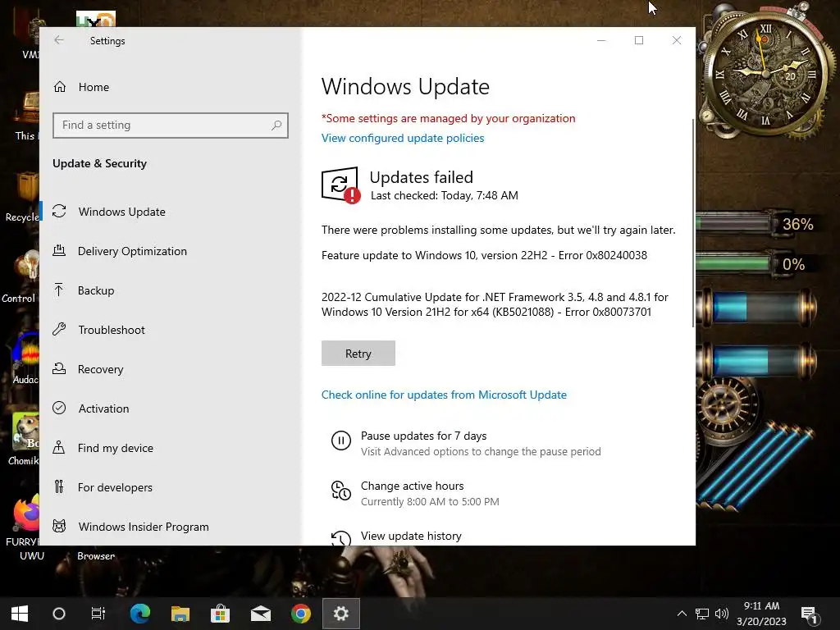The height and width of the screenshot is (630, 840).
Task: Click the Activation checkmark circle icon
Action: (59, 409)
